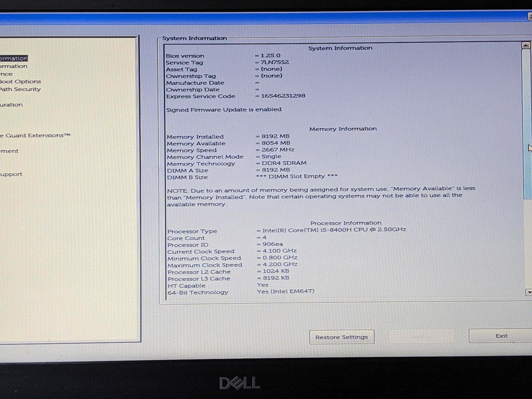Click the Processor Information section heading
This screenshot has height=399, width=532.
click(x=346, y=223)
